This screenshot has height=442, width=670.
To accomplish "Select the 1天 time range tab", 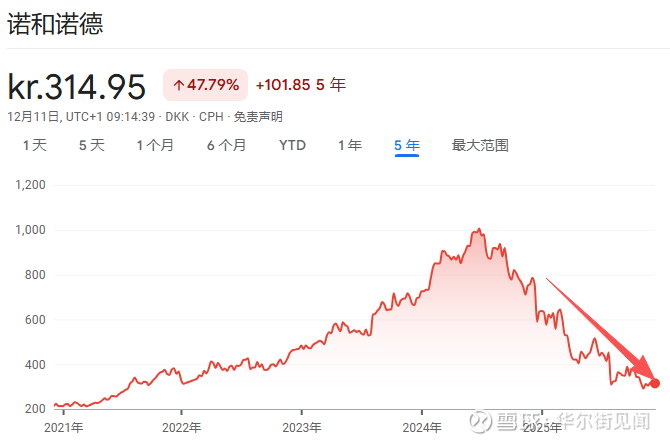I will [35, 145].
